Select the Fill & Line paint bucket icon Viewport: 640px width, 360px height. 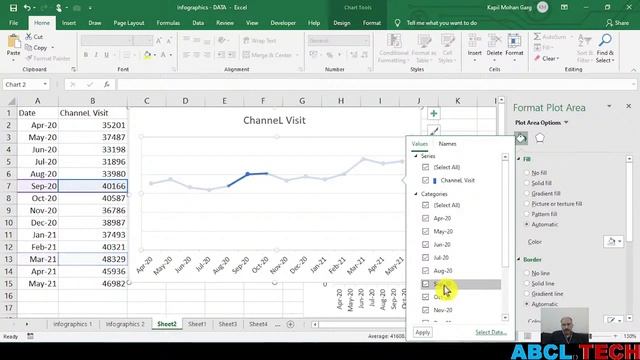click(x=521, y=138)
